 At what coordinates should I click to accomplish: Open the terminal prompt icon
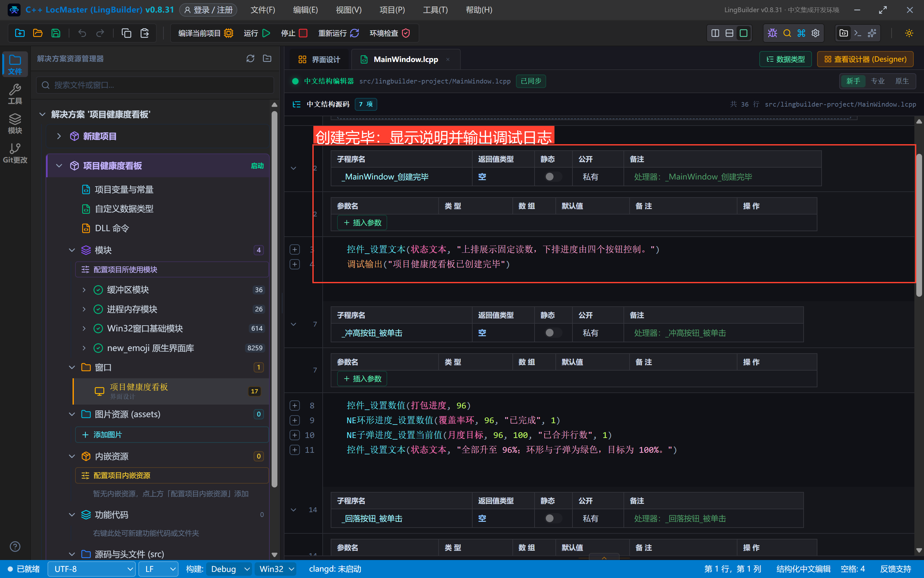click(x=858, y=33)
